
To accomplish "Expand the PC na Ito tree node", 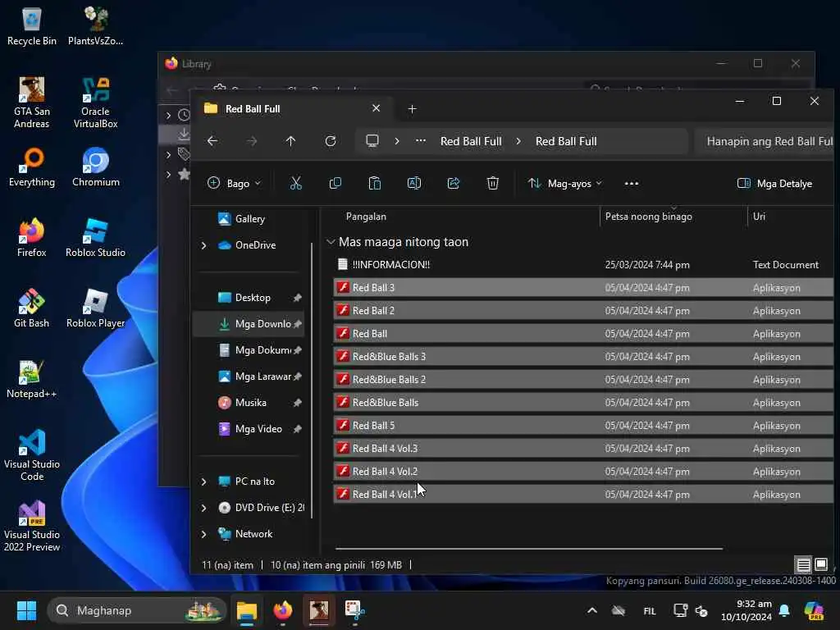I will (203, 482).
